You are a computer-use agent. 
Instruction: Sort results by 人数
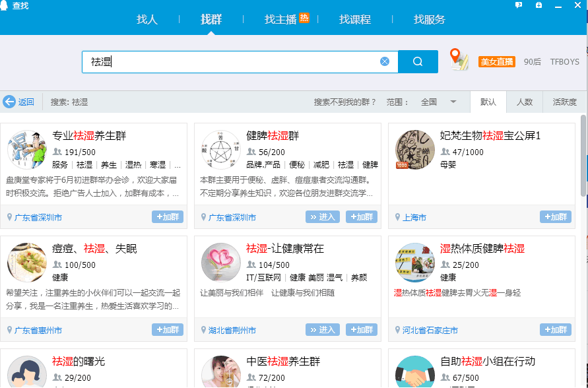point(525,102)
